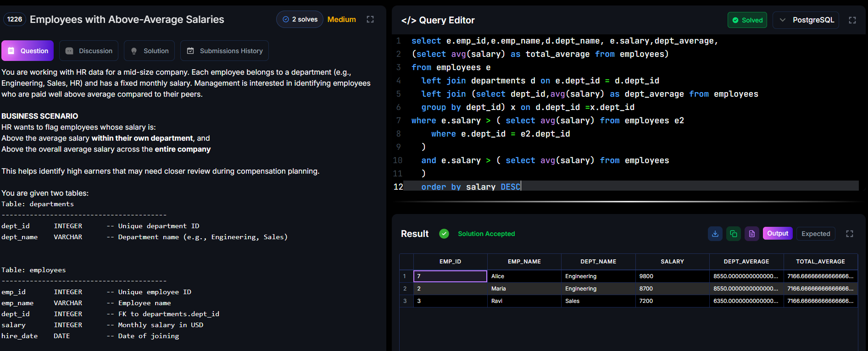
Task: Open the Solution tab
Action: click(x=150, y=51)
